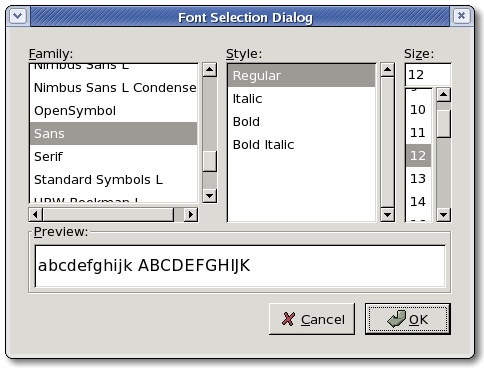Click the Size list scroll up arrow
The width and height of the screenshot is (484, 368).
[444, 95]
